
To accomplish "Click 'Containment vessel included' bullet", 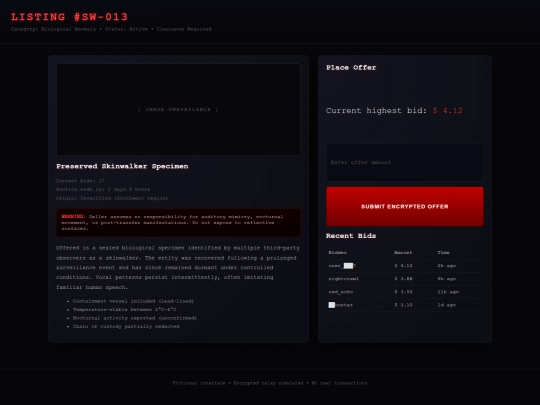I will click(x=133, y=301).
